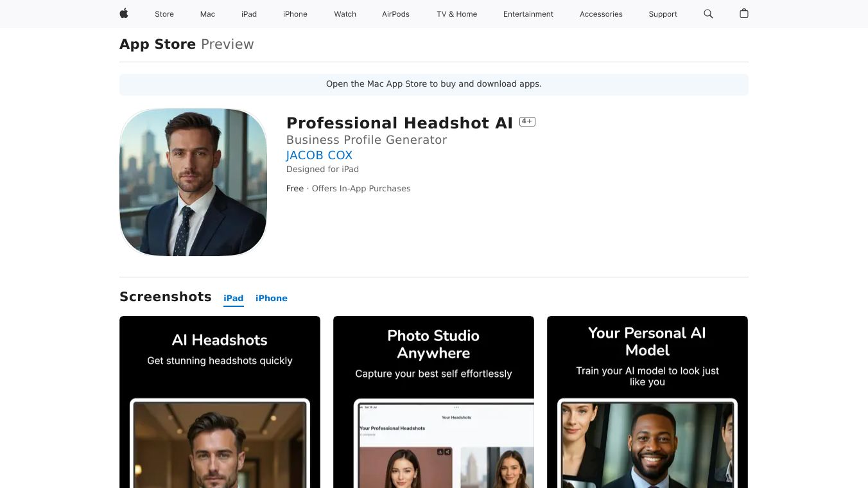The image size is (868, 488).
Task: Open the shopping bag icon
Action: point(744,13)
